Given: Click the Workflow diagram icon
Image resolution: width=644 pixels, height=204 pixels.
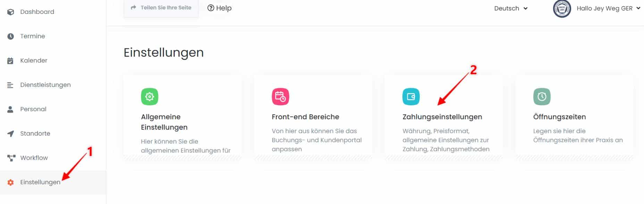Looking at the screenshot, I should pos(11,158).
